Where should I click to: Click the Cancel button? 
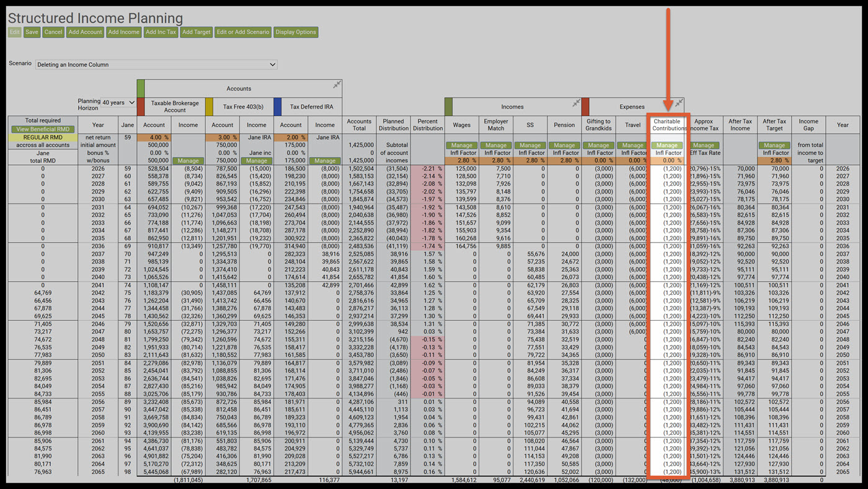click(x=53, y=32)
